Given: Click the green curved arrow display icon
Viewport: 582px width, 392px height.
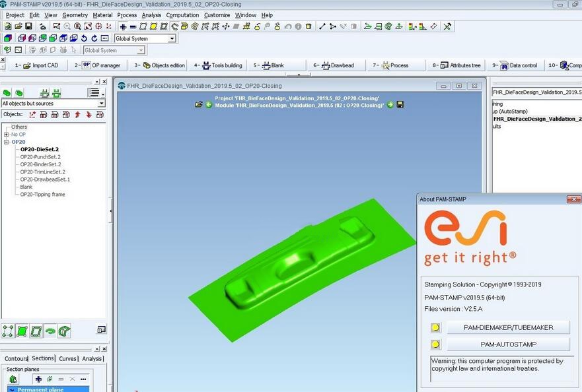Looking at the screenshot, I should pos(50,331).
